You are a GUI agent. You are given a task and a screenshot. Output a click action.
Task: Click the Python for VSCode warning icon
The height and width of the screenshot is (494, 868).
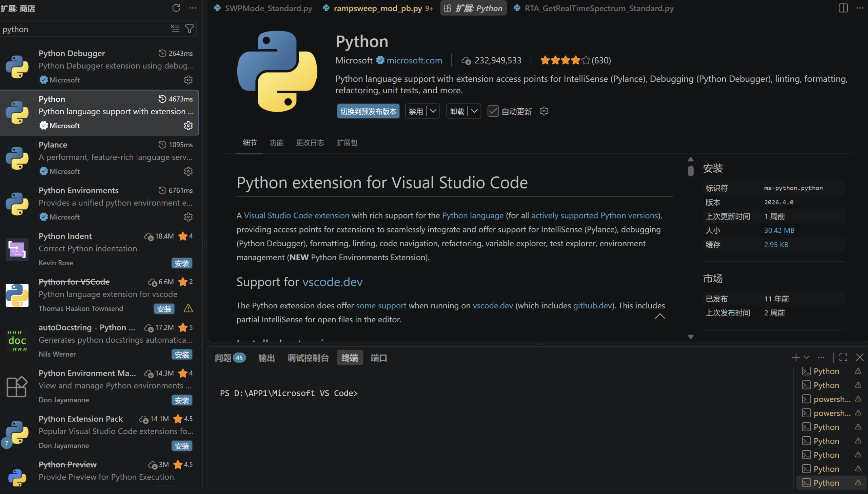click(x=188, y=308)
